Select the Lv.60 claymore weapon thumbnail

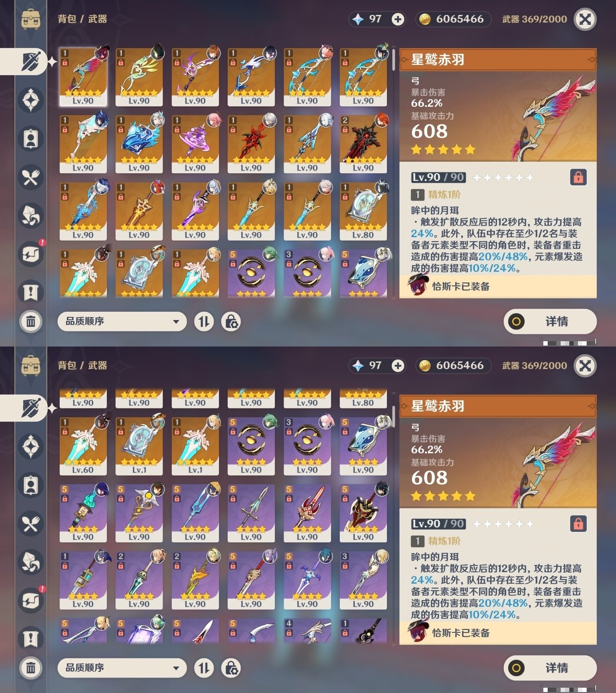pyautogui.click(x=83, y=446)
